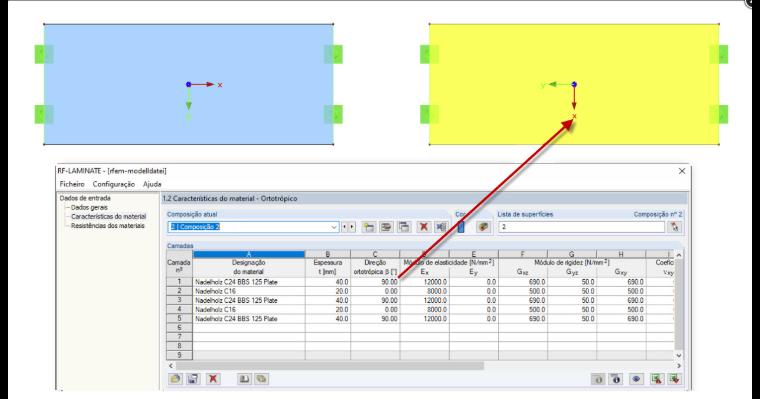This screenshot has width=760, height=399.
Task: Click row 5 material Nadelholz C24 BBS 125 Plate
Action: [249, 319]
